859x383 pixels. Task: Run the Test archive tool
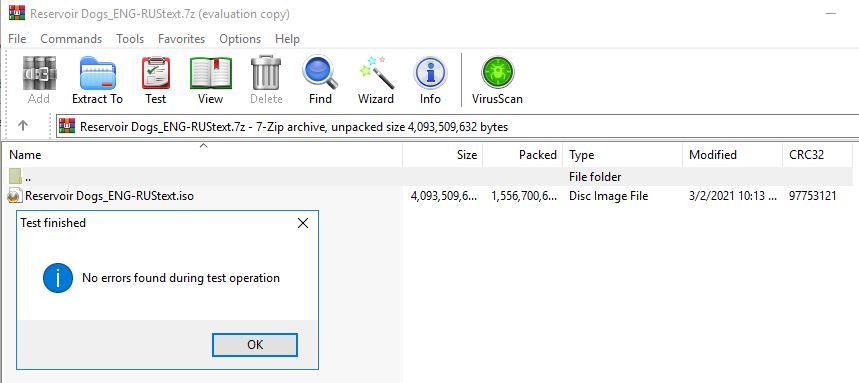(156, 73)
